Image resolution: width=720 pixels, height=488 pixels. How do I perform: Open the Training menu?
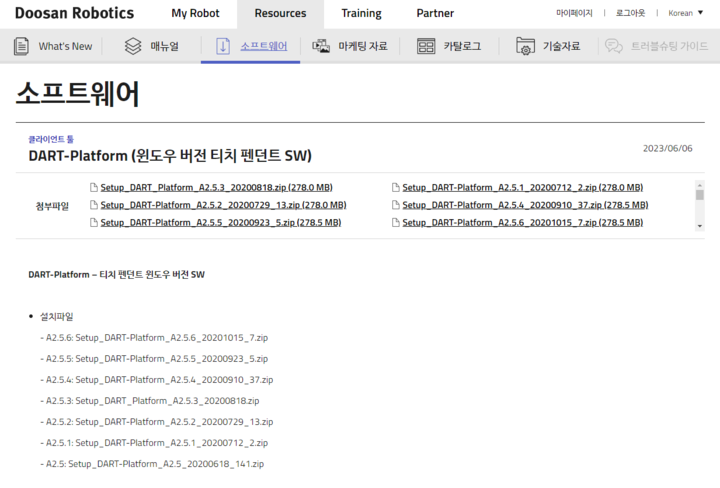click(x=361, y=13)
